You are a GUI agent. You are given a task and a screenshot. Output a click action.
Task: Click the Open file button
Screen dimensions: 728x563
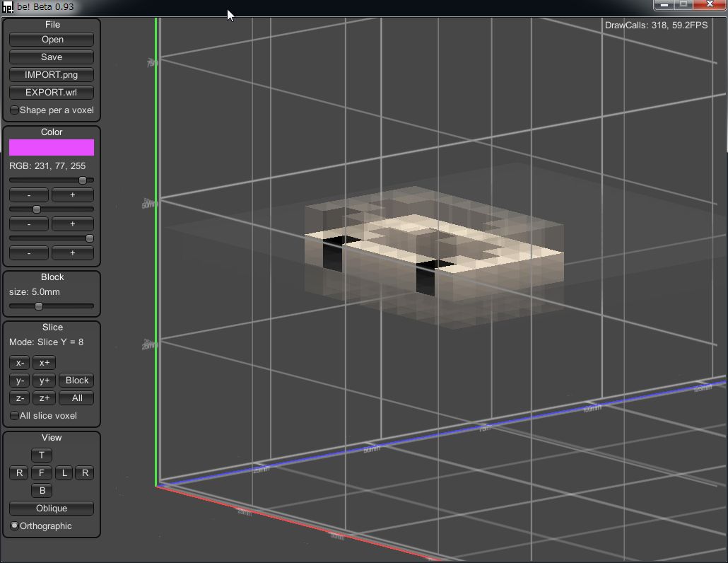pos(52,40)
